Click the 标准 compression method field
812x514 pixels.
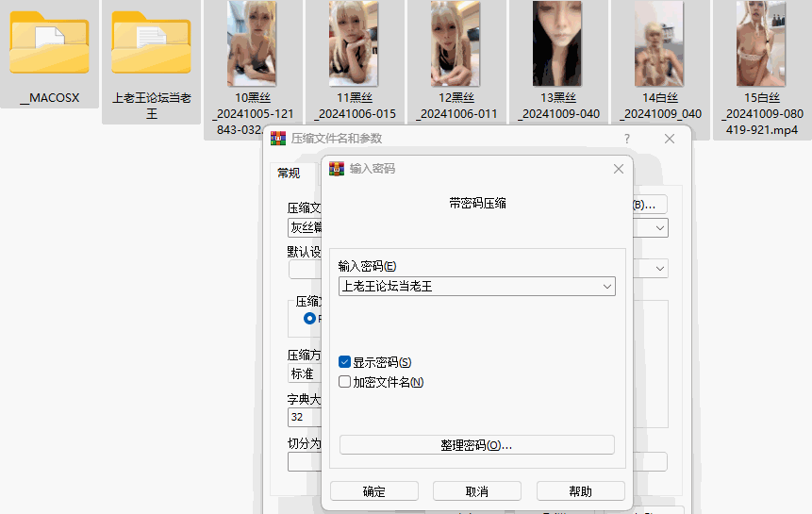point(305,373)
